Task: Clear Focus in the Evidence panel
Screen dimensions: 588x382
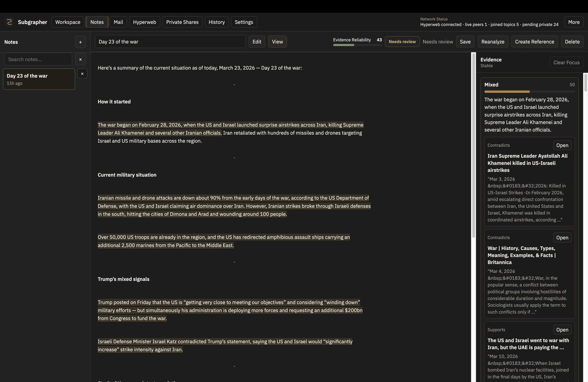Action: pyautogui.click(x=566, y=62)
